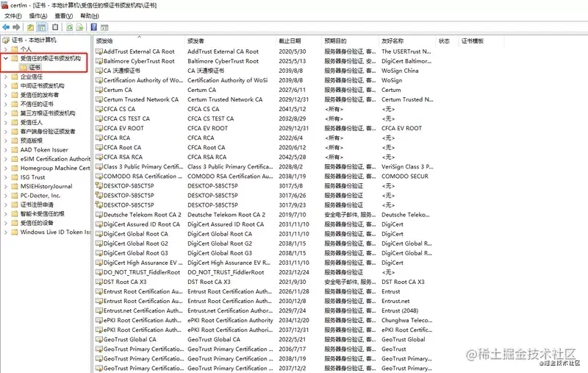
Task: Click the export list toolbar icon
Action: click(79, 27)
